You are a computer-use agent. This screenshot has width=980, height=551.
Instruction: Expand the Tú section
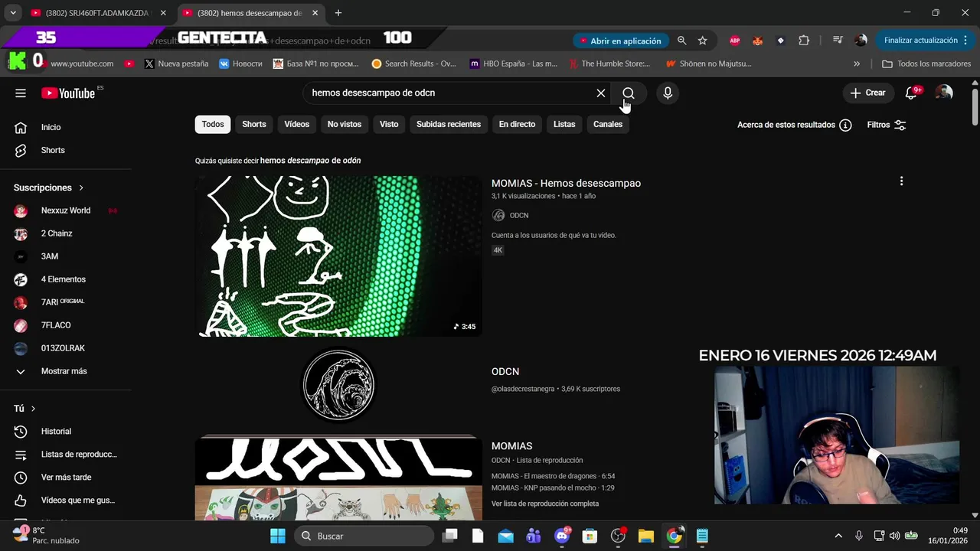point(24,409)
